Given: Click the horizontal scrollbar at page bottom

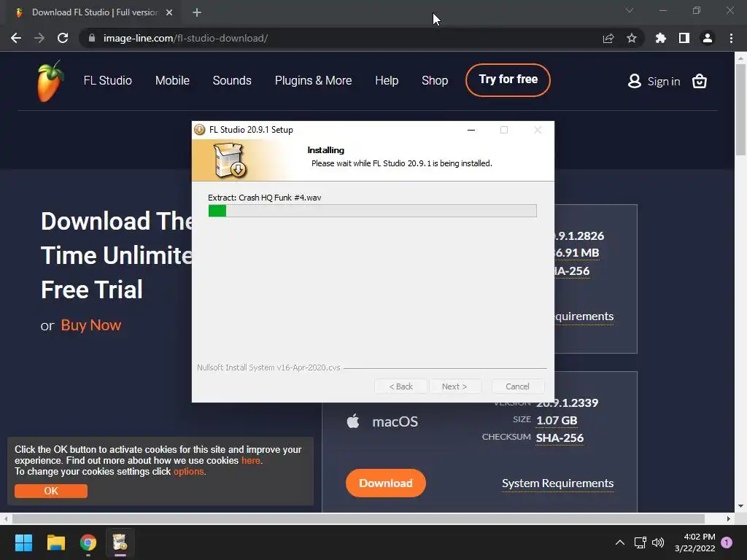Looking at the screenshot, I should coord(358,518).
